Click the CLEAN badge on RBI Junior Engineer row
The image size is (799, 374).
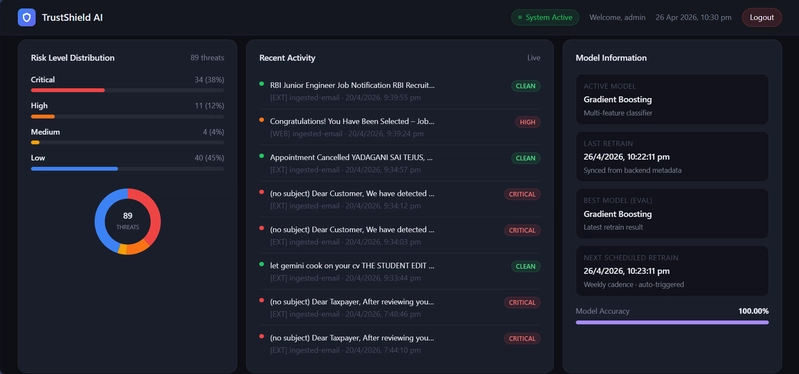click(526, 86)
